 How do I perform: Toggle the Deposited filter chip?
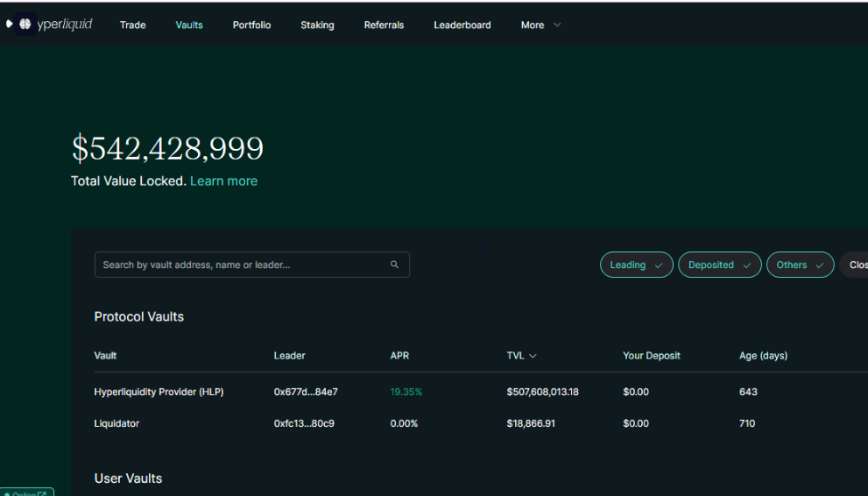[720, 265]
